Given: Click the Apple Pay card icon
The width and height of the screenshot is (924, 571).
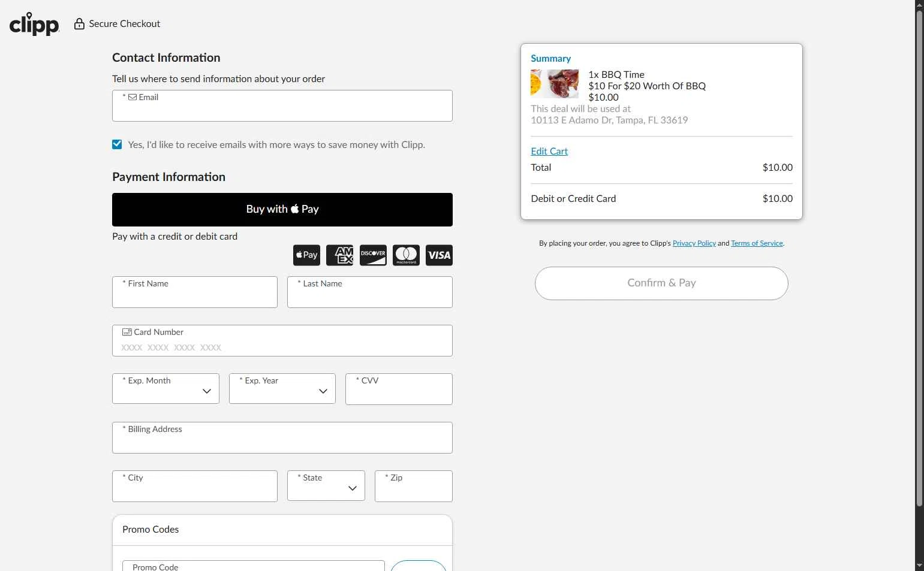Looking at the screenshot, I should [x=306, y=255].
